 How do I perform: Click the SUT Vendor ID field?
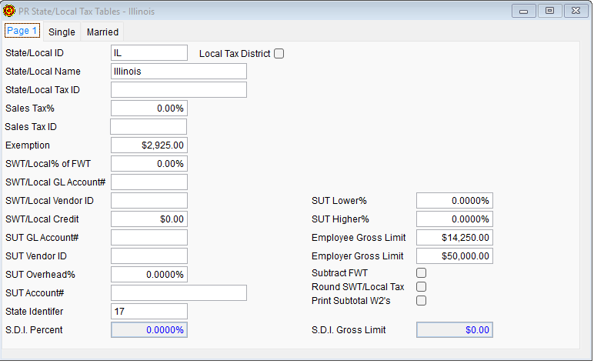[x=149, y=256]
